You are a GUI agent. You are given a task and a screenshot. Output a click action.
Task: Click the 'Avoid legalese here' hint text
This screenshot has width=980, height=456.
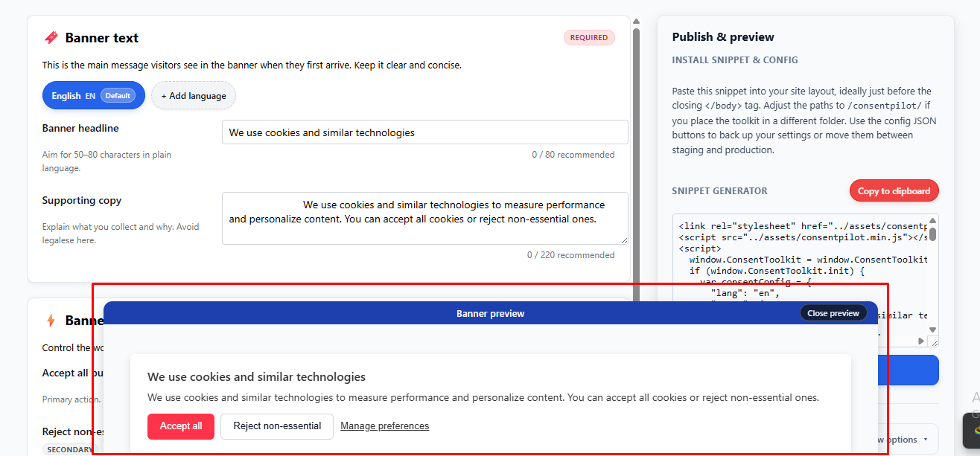click(x=121, y=234)
